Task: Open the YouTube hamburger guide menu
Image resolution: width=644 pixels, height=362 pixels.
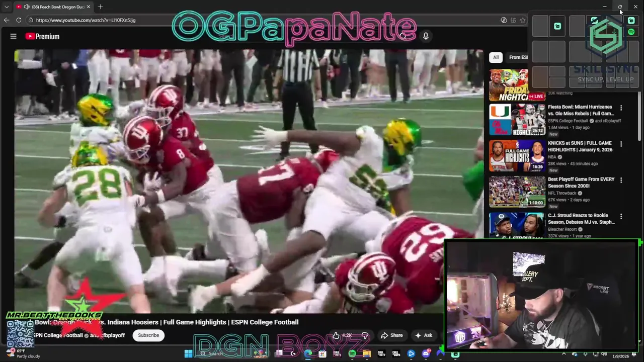Action: coord(14,36)
